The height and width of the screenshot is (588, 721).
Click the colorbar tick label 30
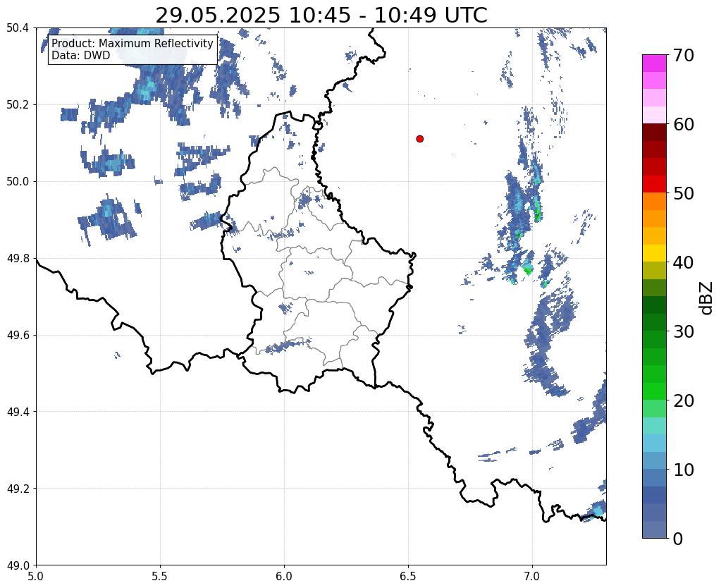coord(684,331)
